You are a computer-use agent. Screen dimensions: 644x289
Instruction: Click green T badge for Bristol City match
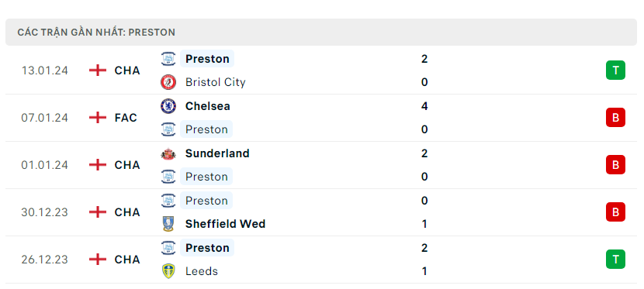click(615, 70)
